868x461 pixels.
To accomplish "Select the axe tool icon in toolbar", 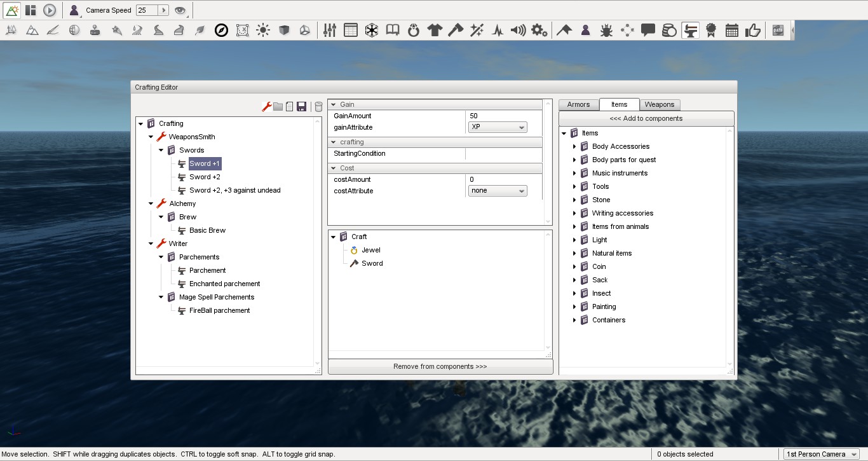I will 456,29.
